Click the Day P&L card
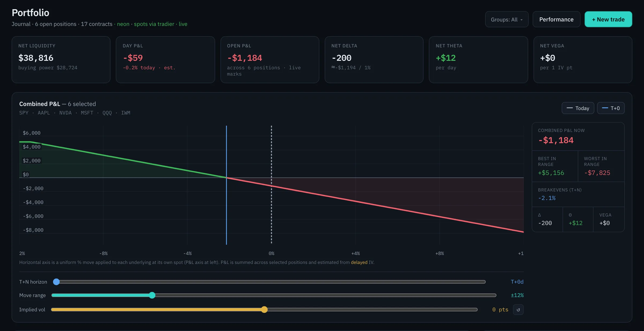The height and width of the screenshot is (331, 644). tap(165, 60)
